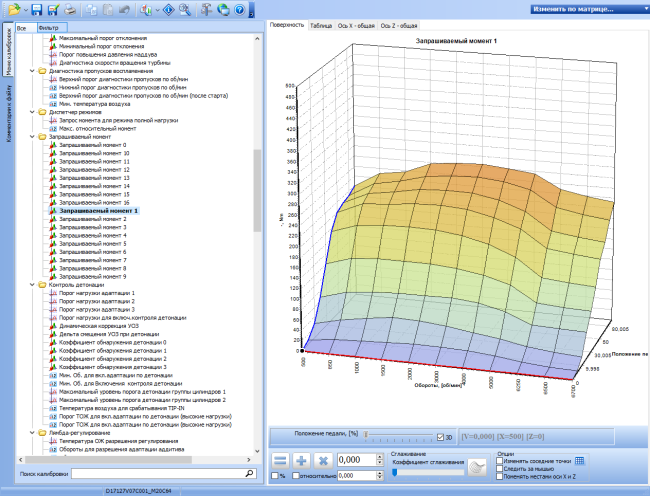Viewport: 650px width, 496px height.
Task: Click the blue diamond info icon
Action: tap(169, 10)
